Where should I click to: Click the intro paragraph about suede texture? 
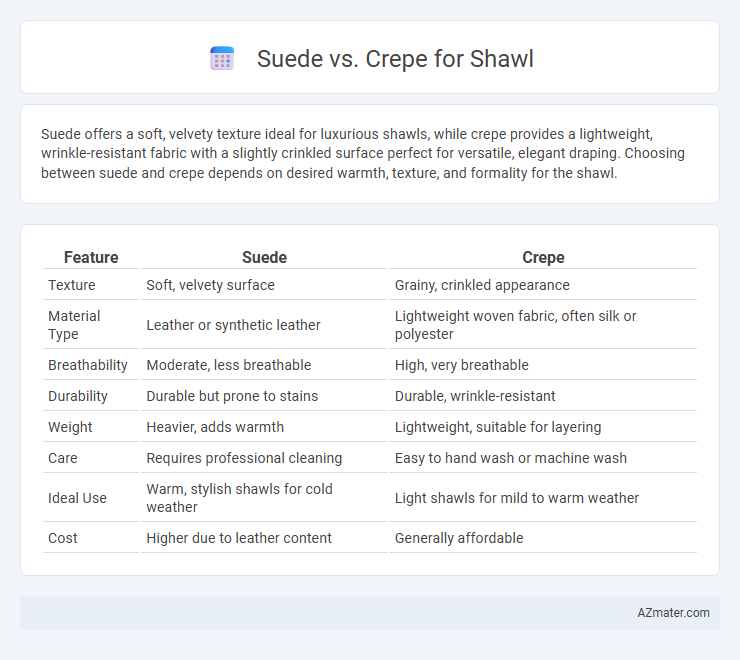click(x=363, y=153)
